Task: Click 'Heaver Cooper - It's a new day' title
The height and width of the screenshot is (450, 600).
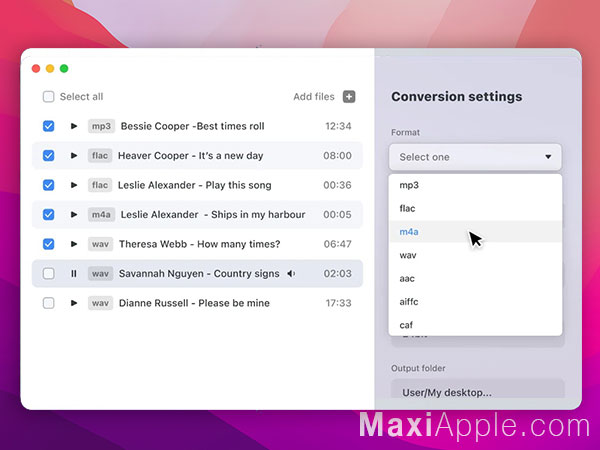Action: (191, 155)
